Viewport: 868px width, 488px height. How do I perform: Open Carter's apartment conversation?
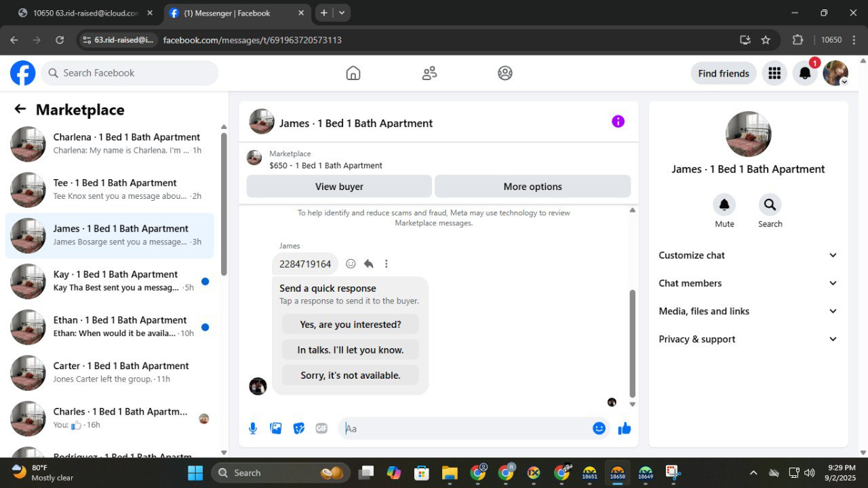tap(109, 372)
